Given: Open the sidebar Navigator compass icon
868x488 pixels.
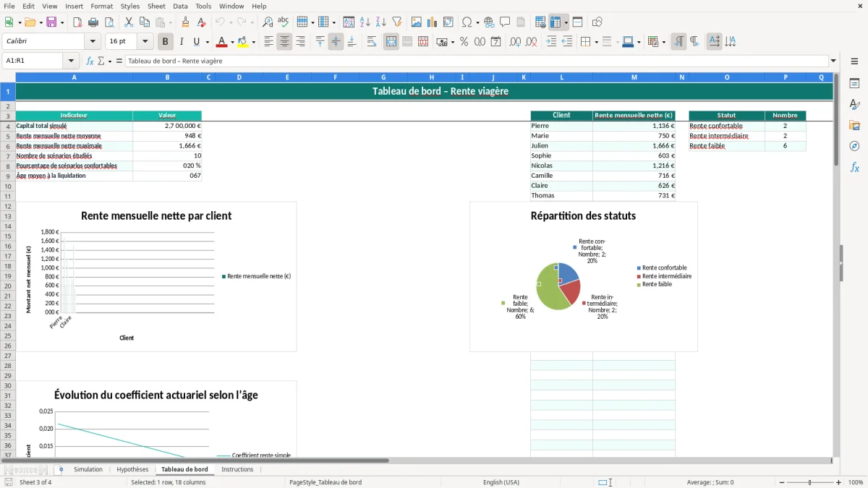Looking at the screenshot, I should 854,147.
